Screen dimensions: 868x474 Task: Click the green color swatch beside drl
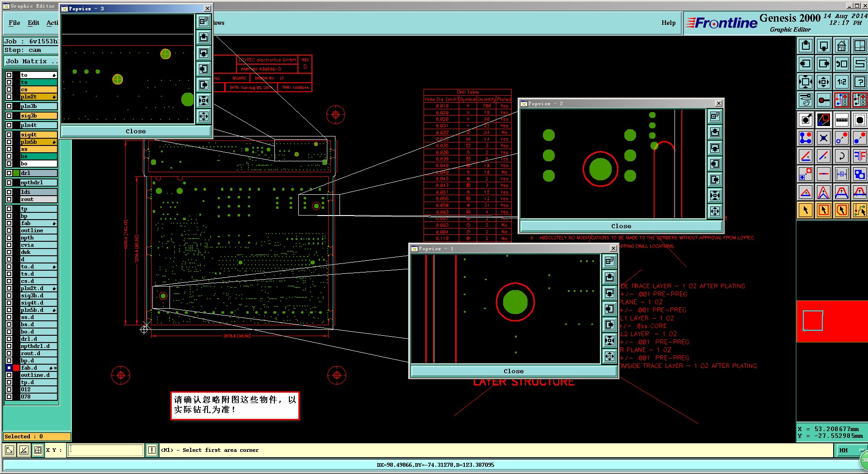click(16, 173)
